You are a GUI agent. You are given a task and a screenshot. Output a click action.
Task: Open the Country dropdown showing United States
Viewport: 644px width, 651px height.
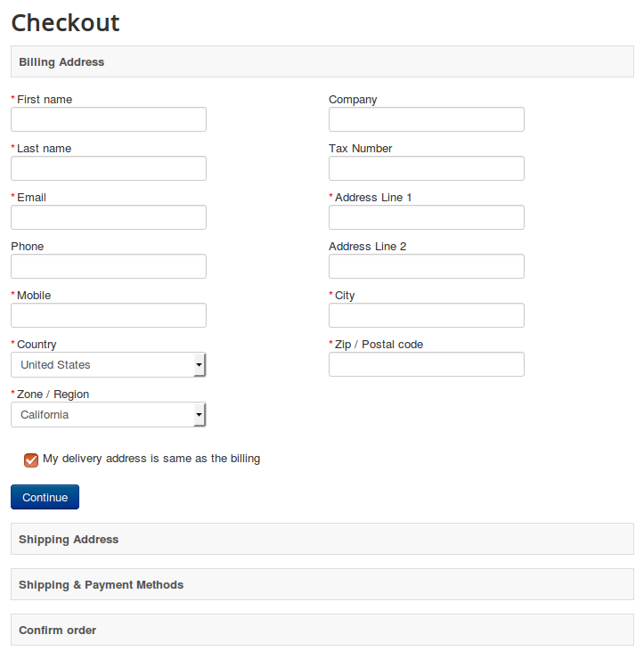(x=109, y=365)
